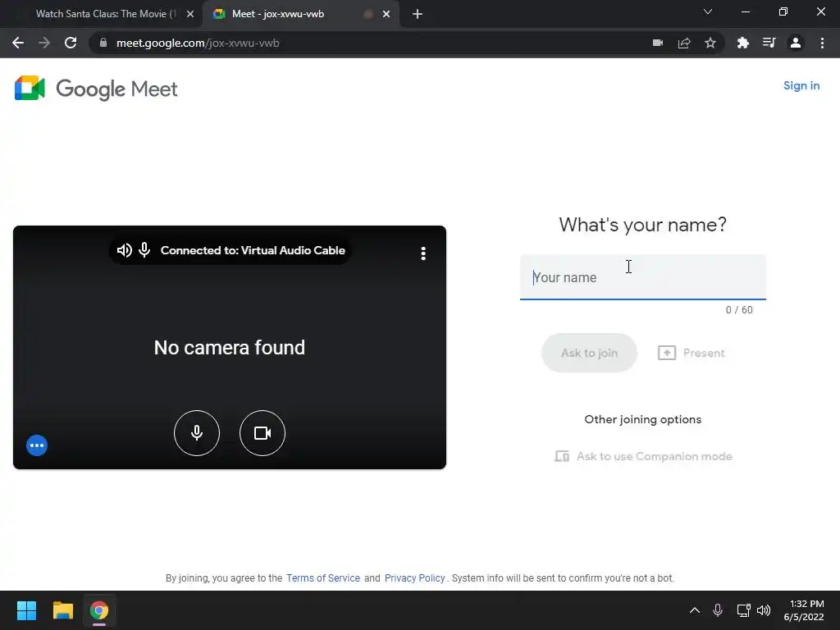Click the camera permission icon in the address bar

[x=658, y=43]
